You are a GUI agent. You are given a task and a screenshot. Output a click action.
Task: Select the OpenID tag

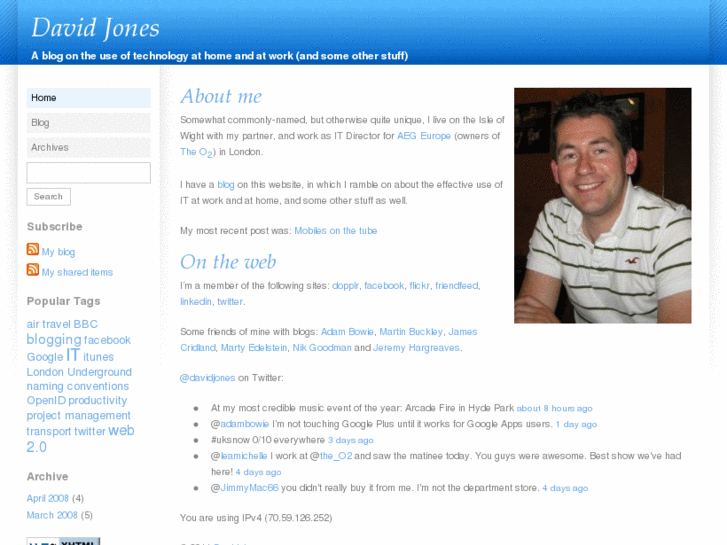coord(46,400)
